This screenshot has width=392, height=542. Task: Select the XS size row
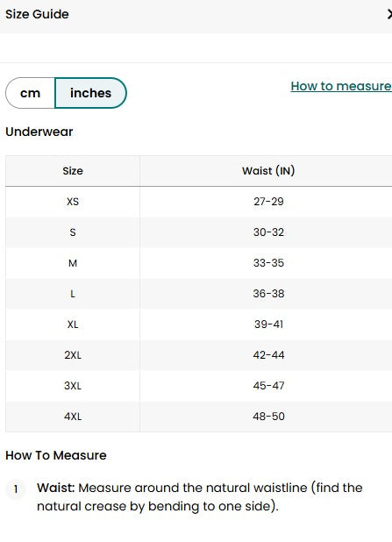coord(199,202)
